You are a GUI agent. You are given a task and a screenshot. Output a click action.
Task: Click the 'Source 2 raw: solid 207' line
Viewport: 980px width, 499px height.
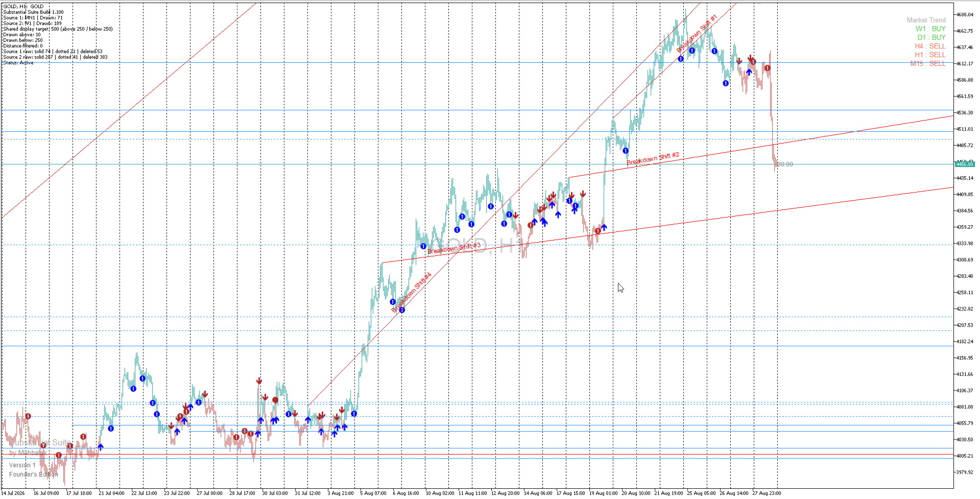coord(55,57)
